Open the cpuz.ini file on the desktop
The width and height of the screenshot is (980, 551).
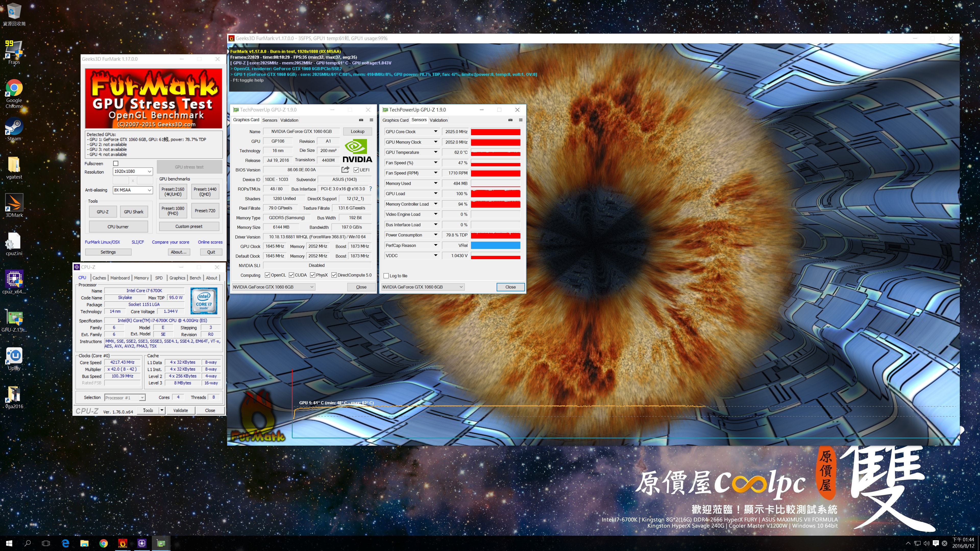pyautogui.click(x=14, y=244)
